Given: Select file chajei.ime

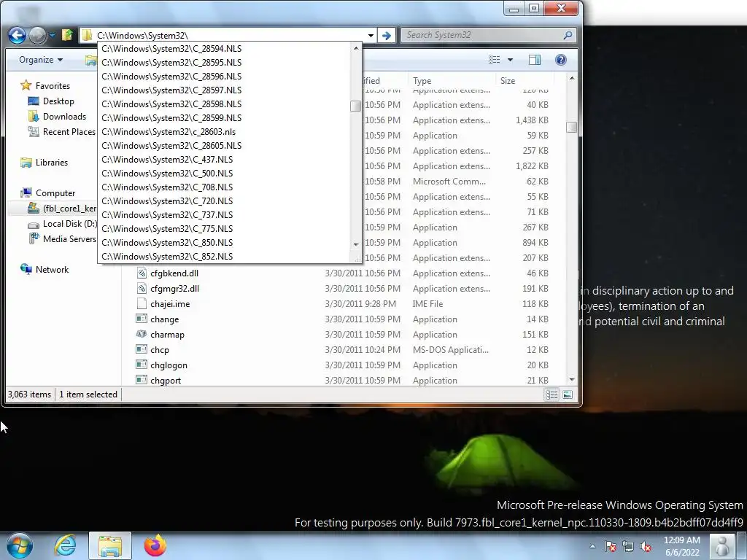Looking at the screenshot, I should coord(170,304).
